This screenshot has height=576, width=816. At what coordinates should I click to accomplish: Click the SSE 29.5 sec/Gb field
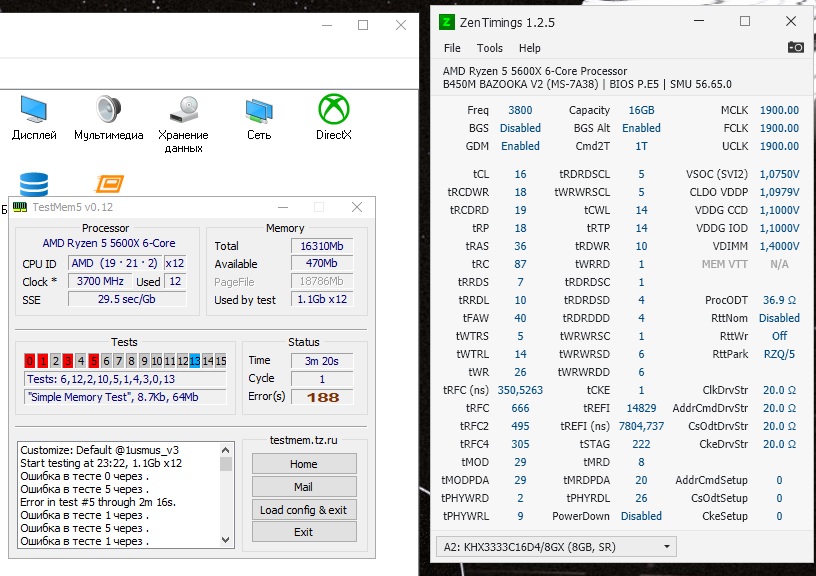click(127, 299)
